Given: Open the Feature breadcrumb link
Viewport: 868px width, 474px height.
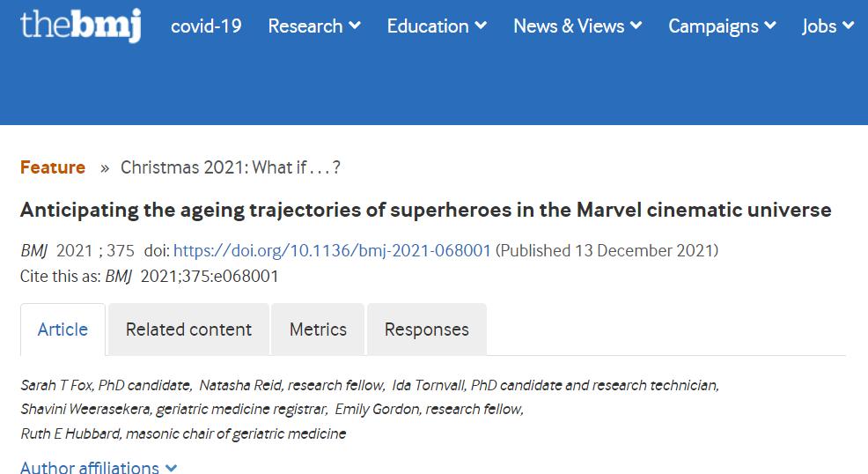Looking at the screenshot, I should 53,167.
